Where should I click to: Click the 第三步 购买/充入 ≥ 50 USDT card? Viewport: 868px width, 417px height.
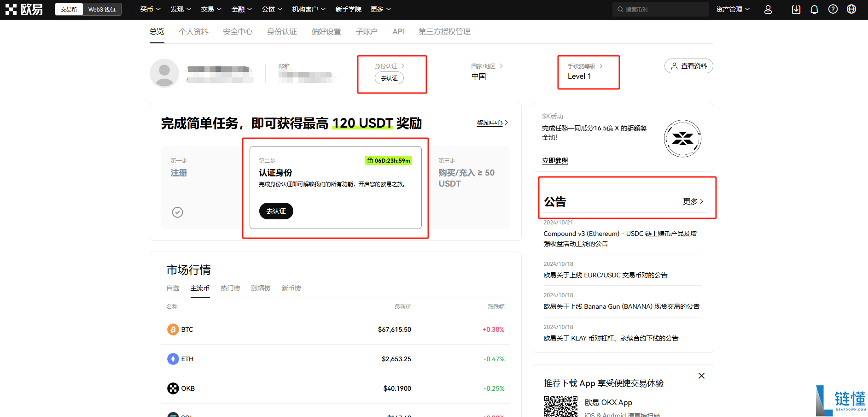470,187
